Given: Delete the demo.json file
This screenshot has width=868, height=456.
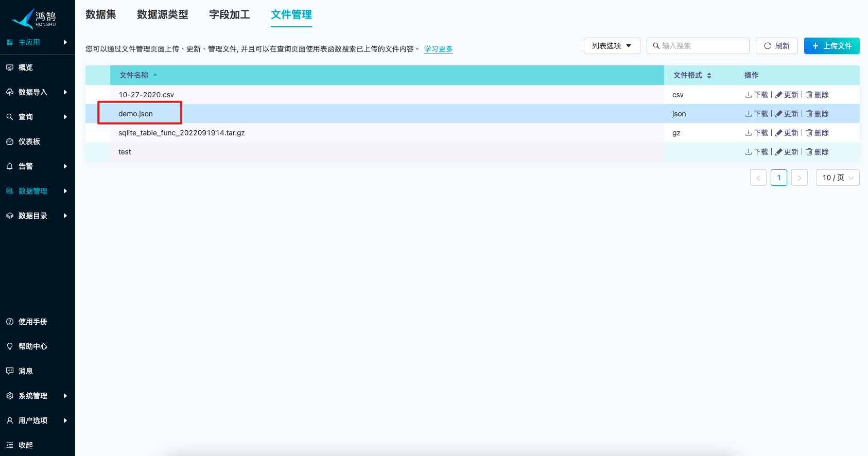Looking at the screenshot, I should coord(817,114).
